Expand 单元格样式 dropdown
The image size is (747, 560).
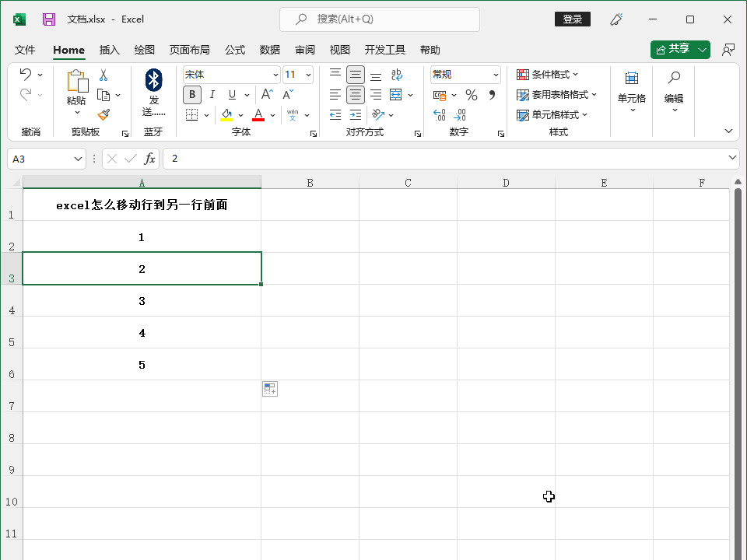pyautogui.click(x=552, y=115)
